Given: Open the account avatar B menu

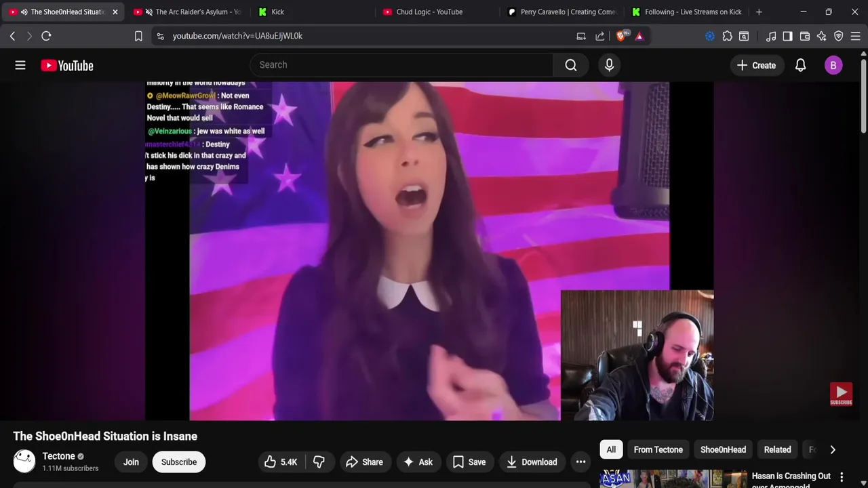Looking at the screenshot, I should 833,65.
